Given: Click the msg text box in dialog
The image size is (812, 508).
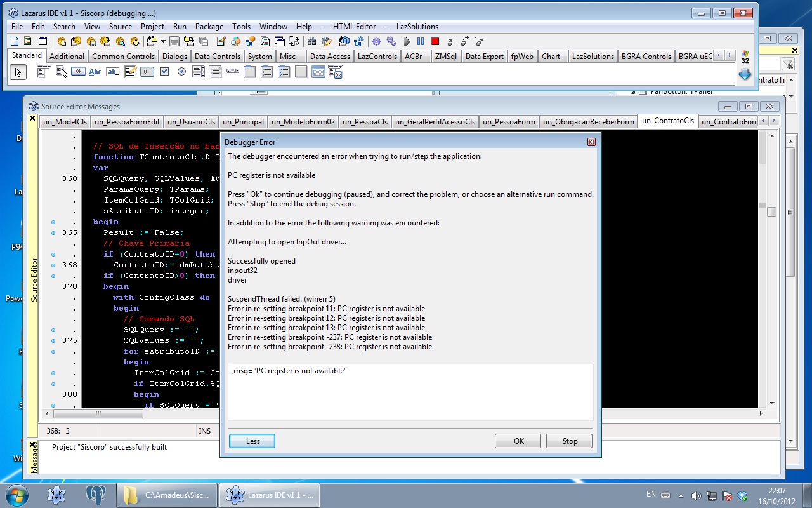Looking at the screenshot, I should [411, 392].
